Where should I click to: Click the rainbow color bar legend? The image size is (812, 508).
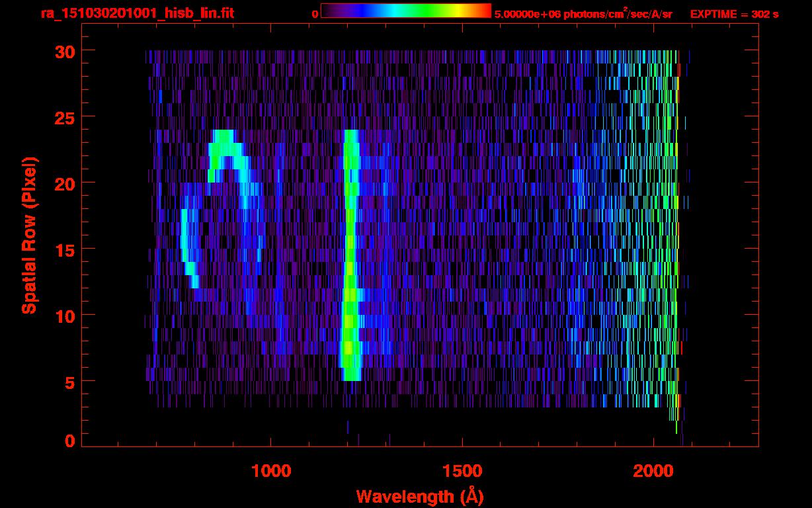[x=406, y=11]
